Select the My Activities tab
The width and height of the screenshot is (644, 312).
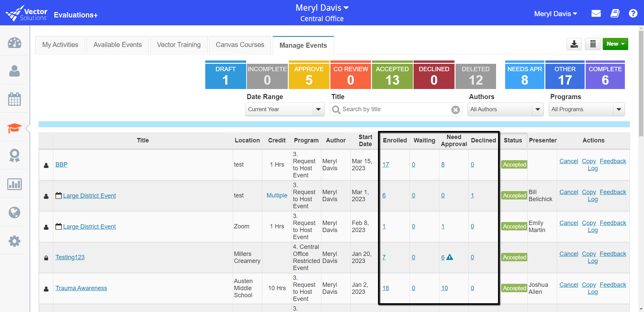[60, 45]
